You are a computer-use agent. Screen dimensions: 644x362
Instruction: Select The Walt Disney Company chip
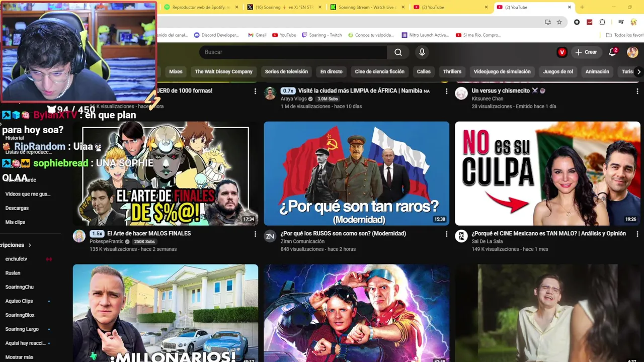click(x=223, y=71)
